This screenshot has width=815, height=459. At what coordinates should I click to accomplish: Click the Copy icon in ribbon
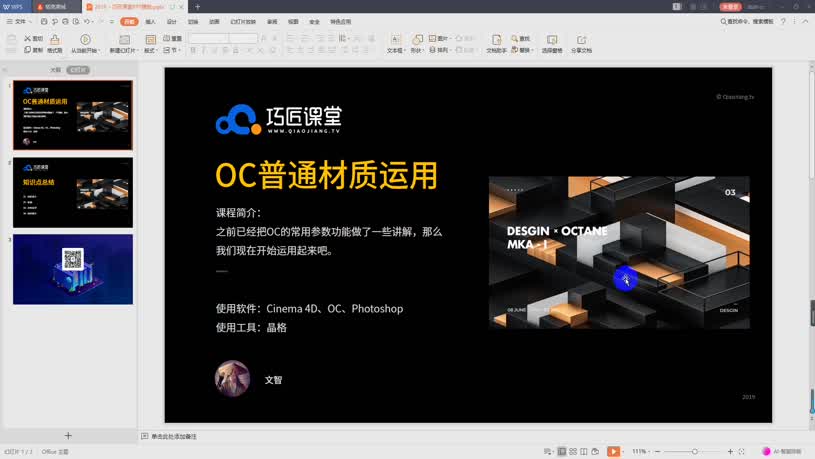(27, 50)
